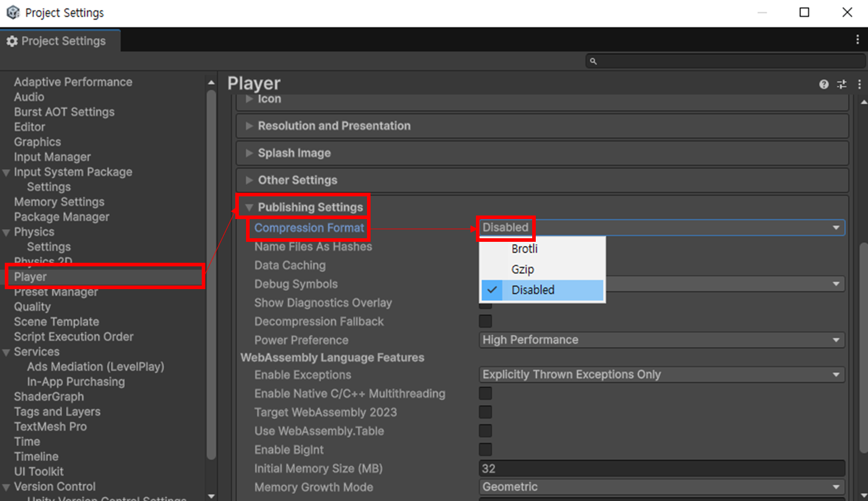Click the Data Caching label
868x501 pixels.
(x=290, y=265)
